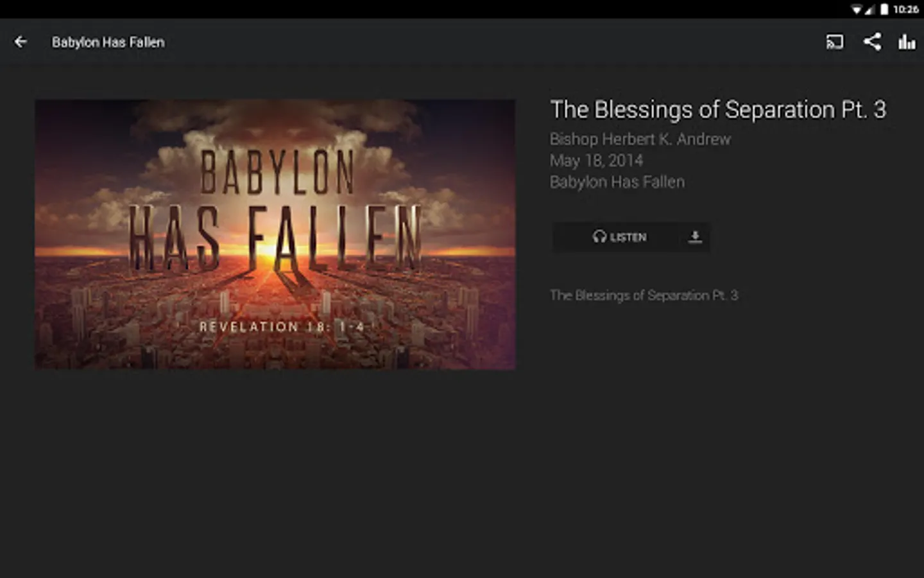This screenshot has width=924, height=578.
Task: Select the sermon title heading Pt. 3
Action: coord(718,110)
